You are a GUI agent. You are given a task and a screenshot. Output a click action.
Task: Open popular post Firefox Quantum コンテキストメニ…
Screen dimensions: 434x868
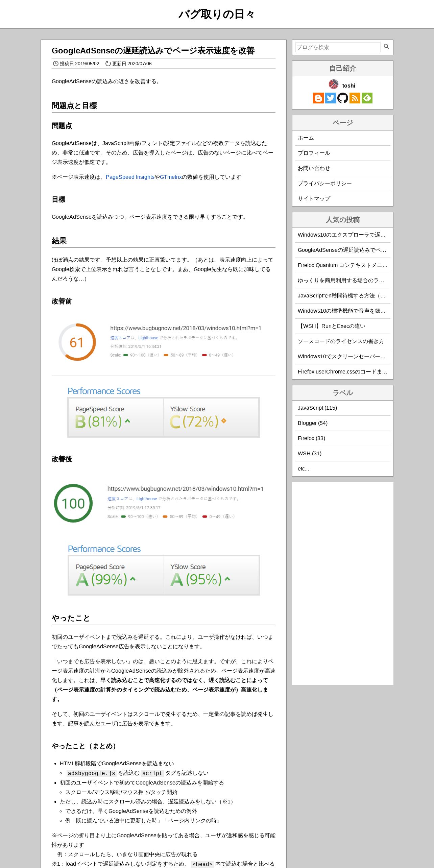click(342, 265)
